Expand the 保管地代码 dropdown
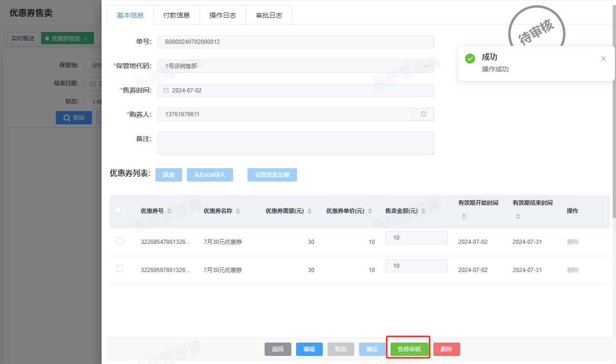 pos(426,66)
